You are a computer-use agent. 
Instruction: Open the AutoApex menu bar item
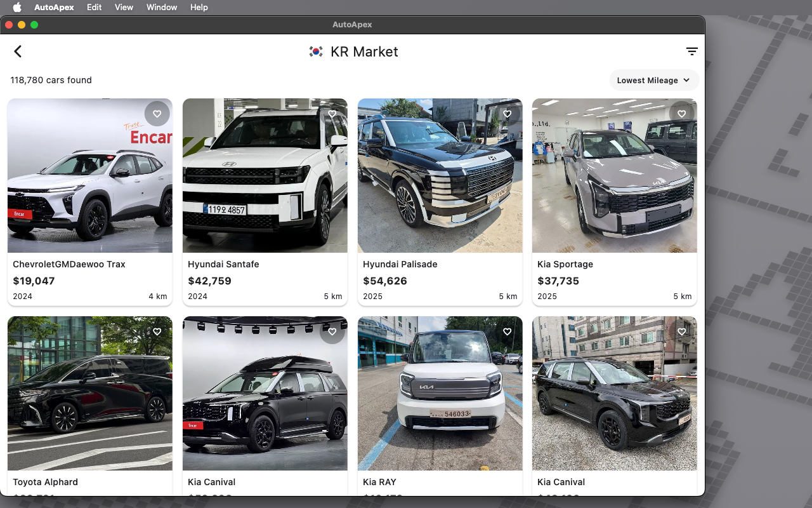tap(54, 7)
